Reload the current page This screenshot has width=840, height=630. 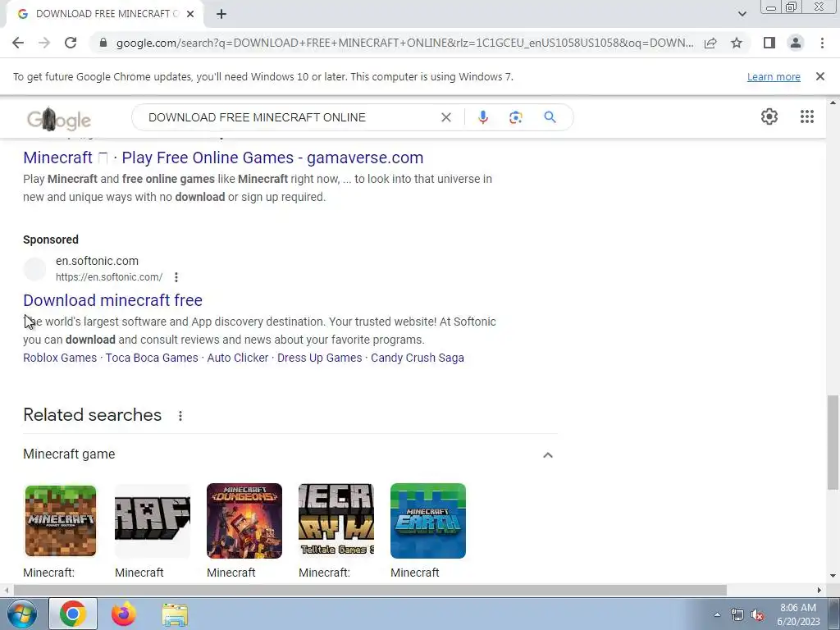point(71,43)
